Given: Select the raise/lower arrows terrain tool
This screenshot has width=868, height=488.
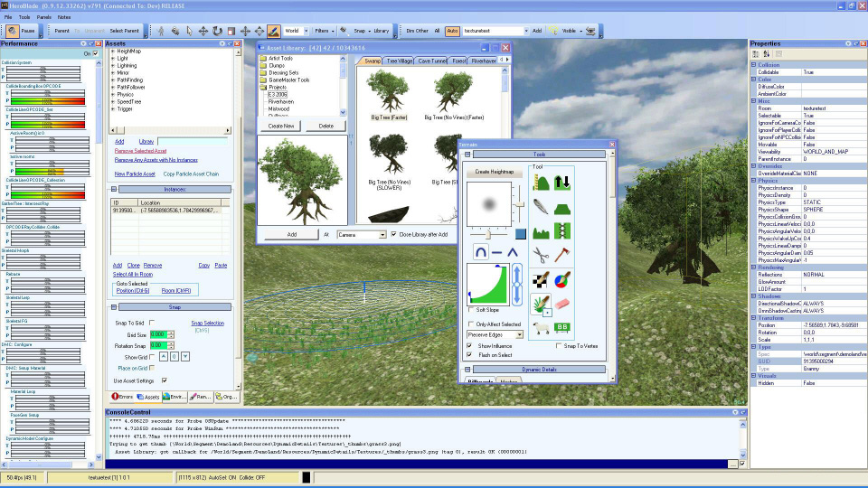Looking at the screenshot, I should pos(564,183).
